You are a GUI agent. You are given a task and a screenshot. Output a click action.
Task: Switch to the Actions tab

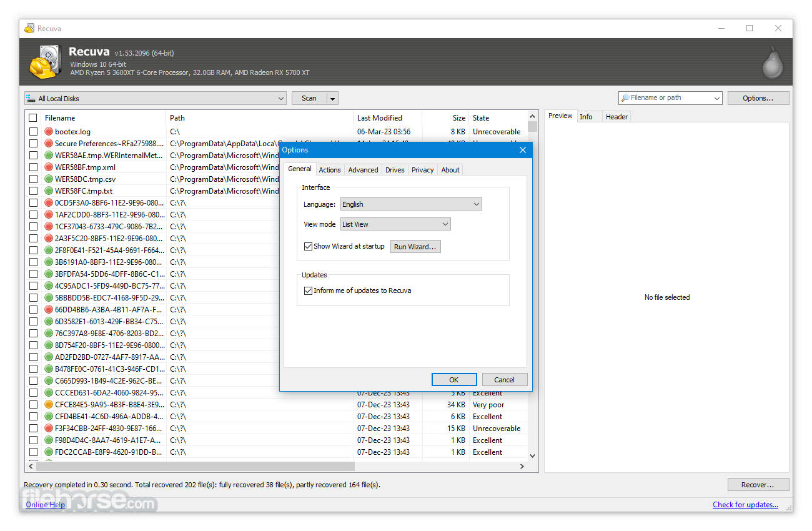[330, 170]
